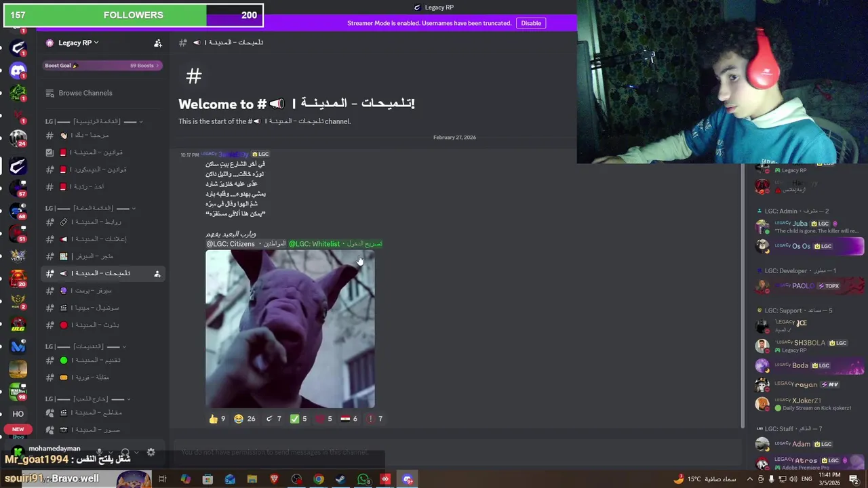Screen dimensions: 868x488
Task: Open File Explorer from the taskbar
Action: pos(252,479)
